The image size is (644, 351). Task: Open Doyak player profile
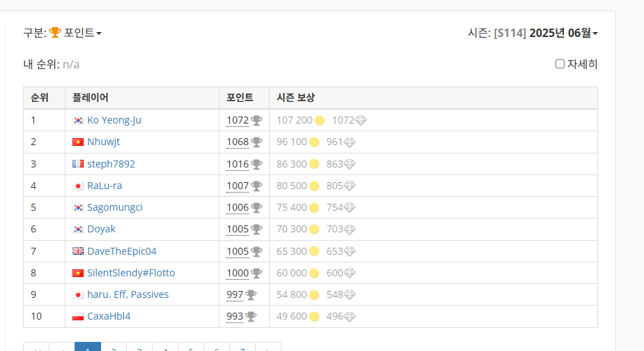tap(102, 229)
